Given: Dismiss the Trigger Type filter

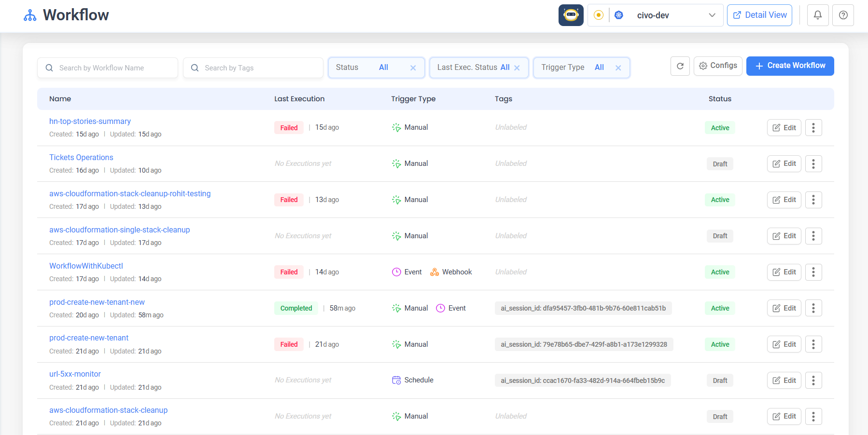Looking at the screenshot, I should coord(618,68).
